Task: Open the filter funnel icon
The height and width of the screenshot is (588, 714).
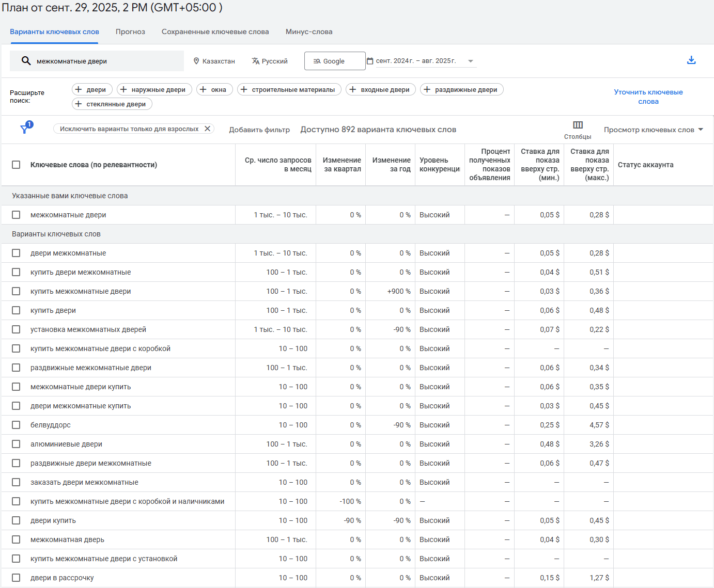Action: 24,129
